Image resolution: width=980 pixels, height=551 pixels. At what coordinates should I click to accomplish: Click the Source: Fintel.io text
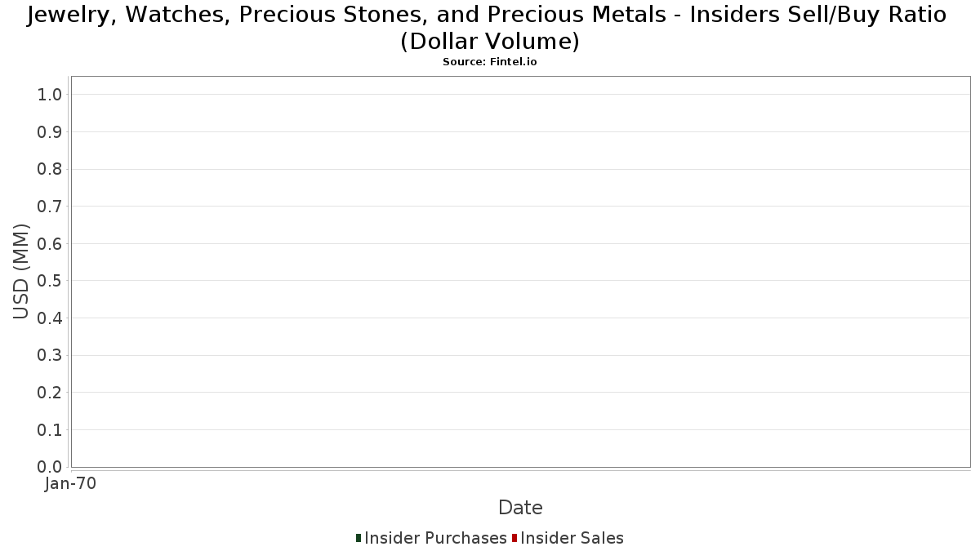(490, 62)
